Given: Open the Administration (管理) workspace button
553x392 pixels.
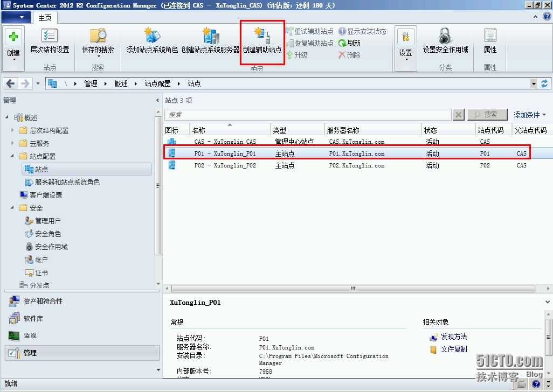Looking at the screenshot, I should click(x=82, y=353).
